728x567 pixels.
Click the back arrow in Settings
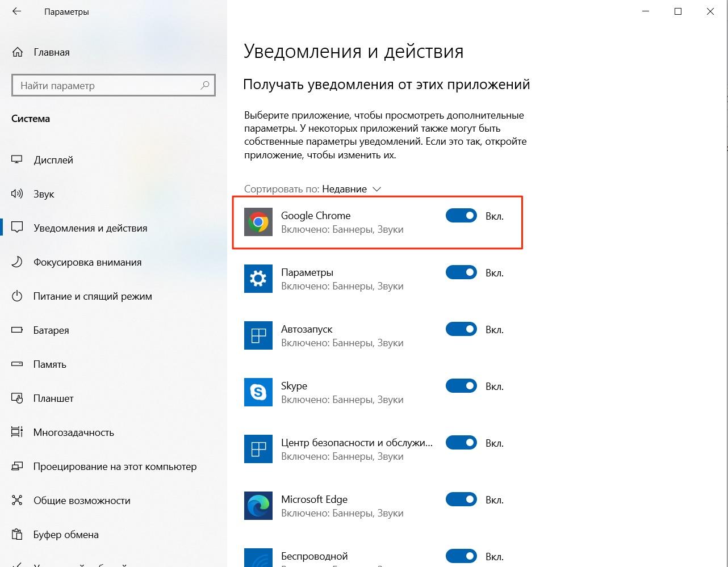[x=16, y=11]
